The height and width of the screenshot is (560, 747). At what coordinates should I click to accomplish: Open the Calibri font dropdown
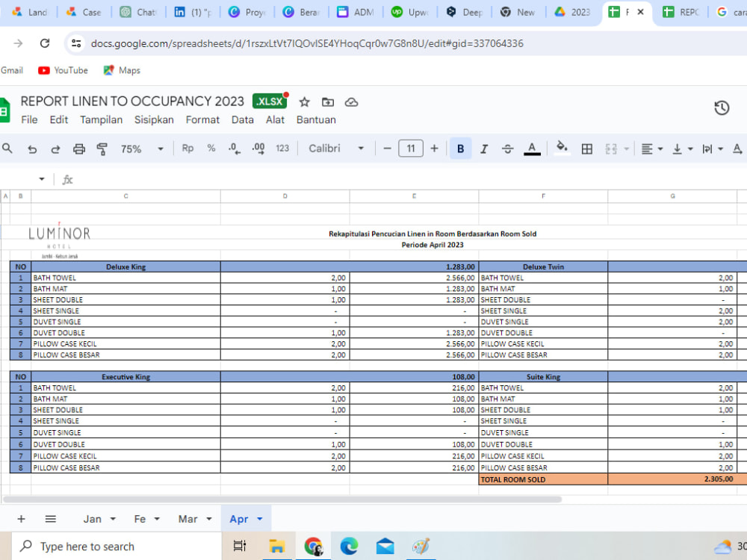pos(336,149)
